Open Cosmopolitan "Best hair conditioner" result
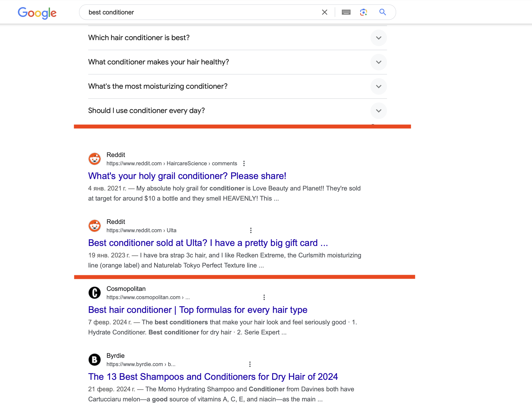This screenshot has height=411, width=532. 197,310
